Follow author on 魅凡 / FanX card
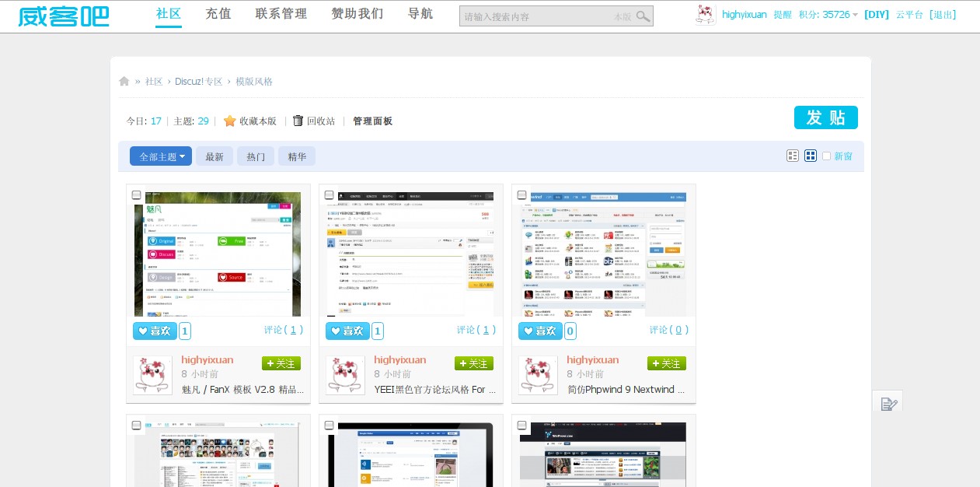The width and height of the screenshot is (980, 487). click(281, 363)
